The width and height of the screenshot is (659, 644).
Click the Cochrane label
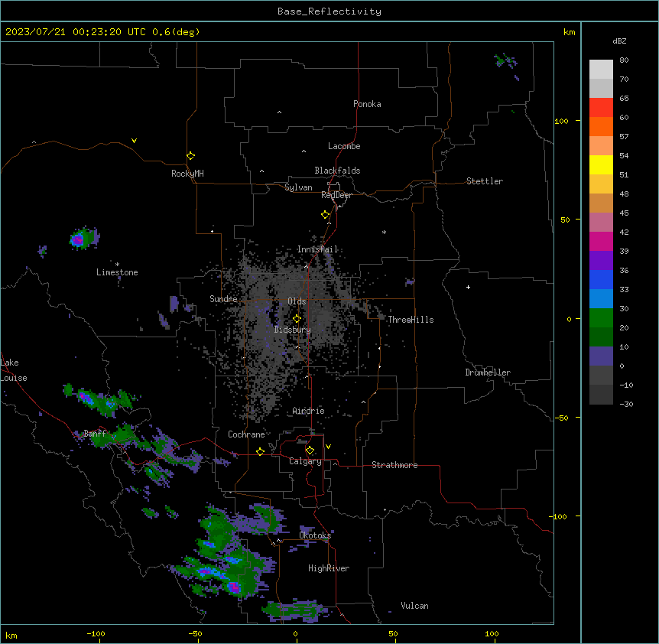246,434
